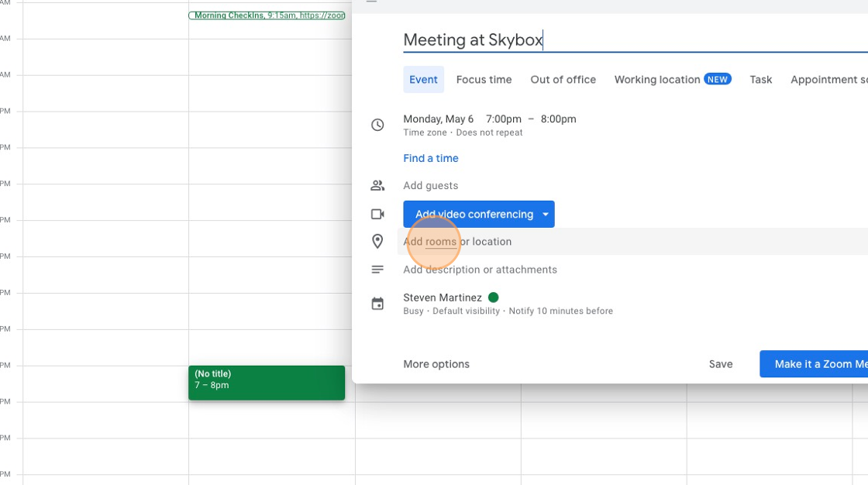Click the description lines icon
Viewport: 868px width, 485px height.
pos(377,270)
